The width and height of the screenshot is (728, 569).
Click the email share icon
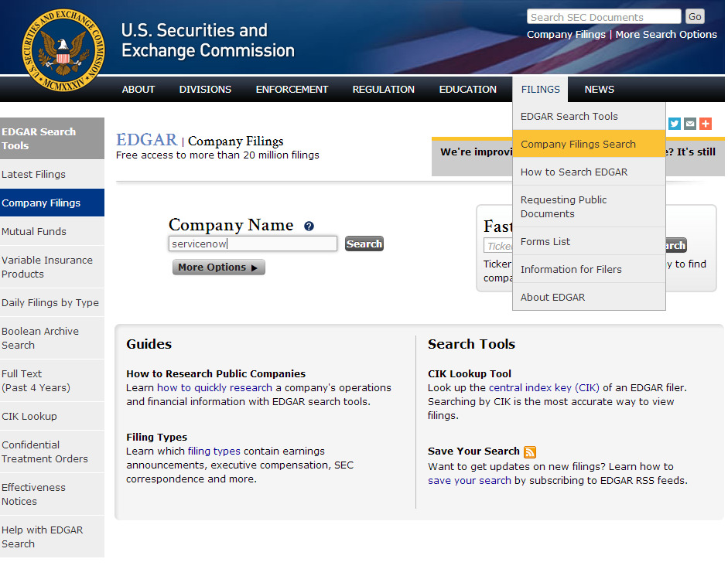(x=690, y=124)
